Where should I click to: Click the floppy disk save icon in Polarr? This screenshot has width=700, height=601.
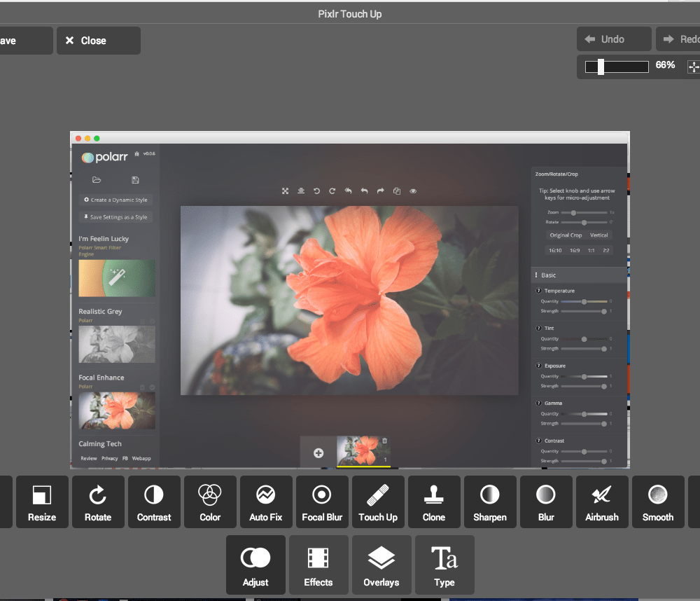point(135,180)
